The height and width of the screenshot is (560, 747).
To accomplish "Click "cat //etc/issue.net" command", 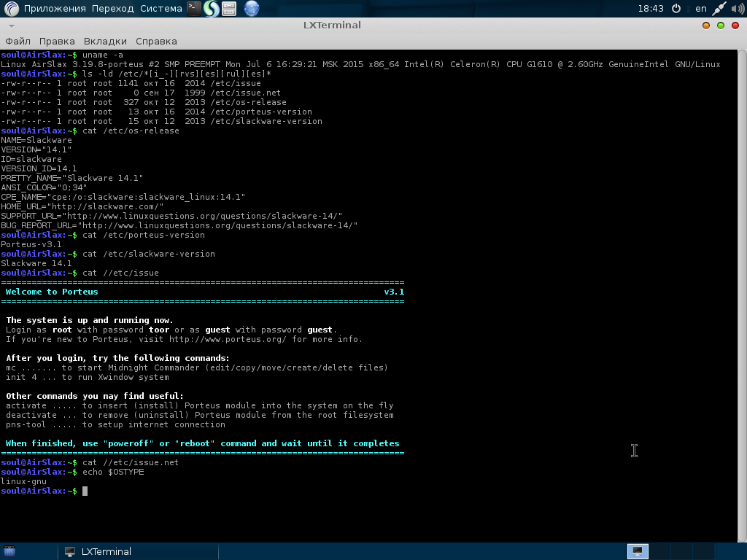I will click(131, 462).
